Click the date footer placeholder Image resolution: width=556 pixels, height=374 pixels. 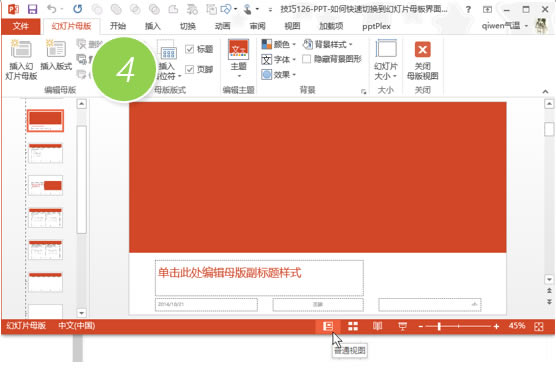[x=206, y=305]
